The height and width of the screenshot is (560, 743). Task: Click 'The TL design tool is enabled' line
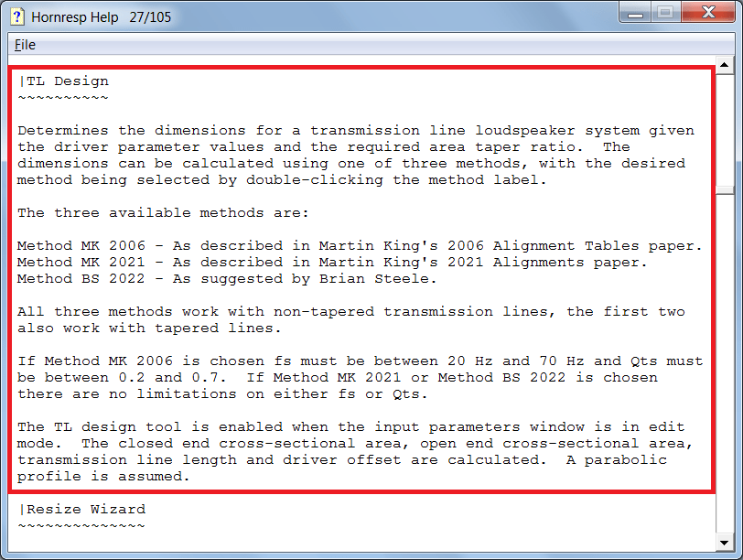[351, 427]
